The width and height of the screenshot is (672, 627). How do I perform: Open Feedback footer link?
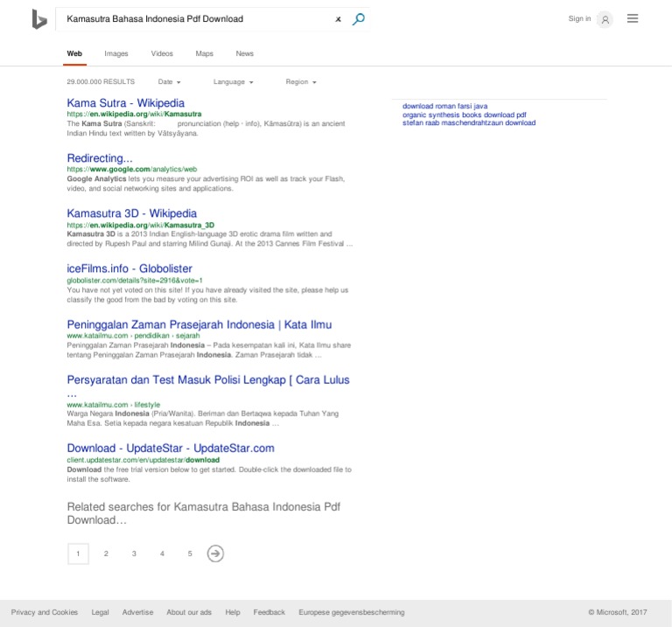269,612
